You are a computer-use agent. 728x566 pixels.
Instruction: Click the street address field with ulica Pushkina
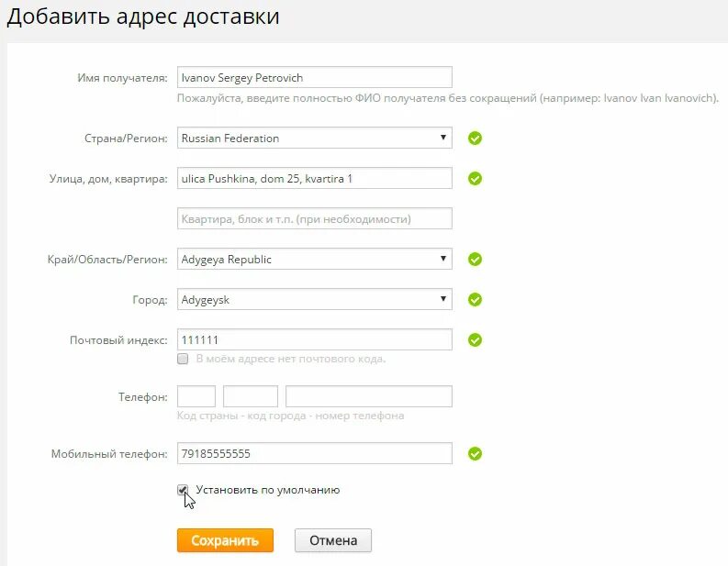pyautogui.click(x=314, y=179)
